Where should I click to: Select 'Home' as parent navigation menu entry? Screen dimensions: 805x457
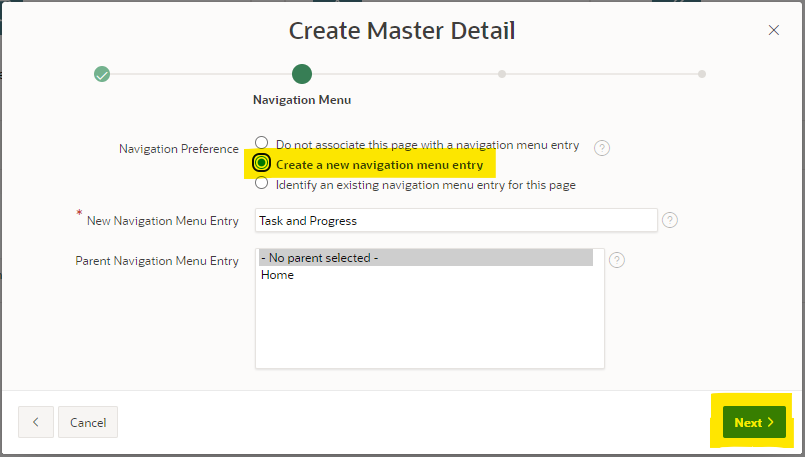point(278,275)
